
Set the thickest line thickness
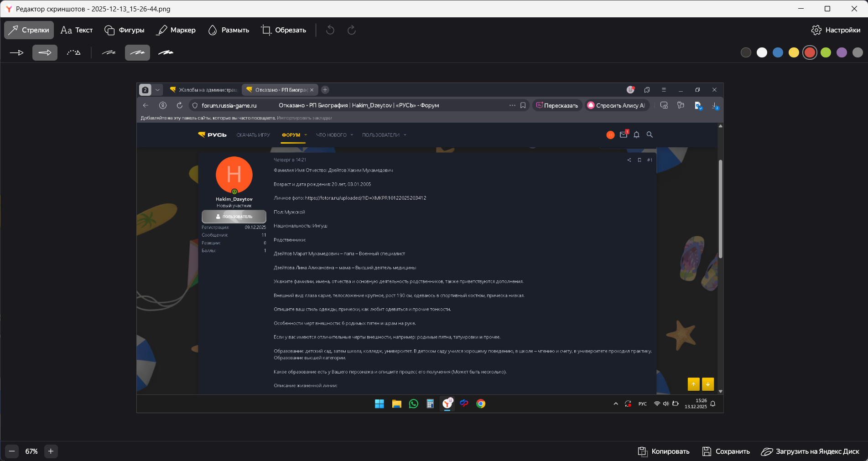click(166, 53)
